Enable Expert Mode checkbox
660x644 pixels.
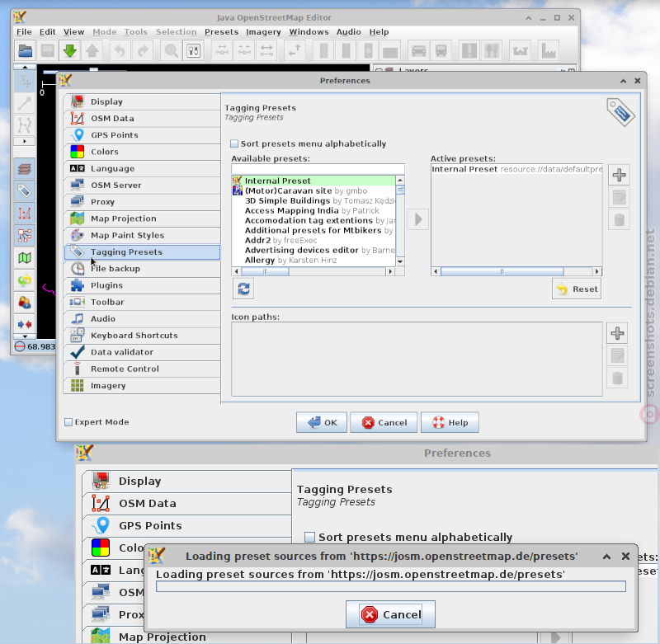(x=68, y=422)
